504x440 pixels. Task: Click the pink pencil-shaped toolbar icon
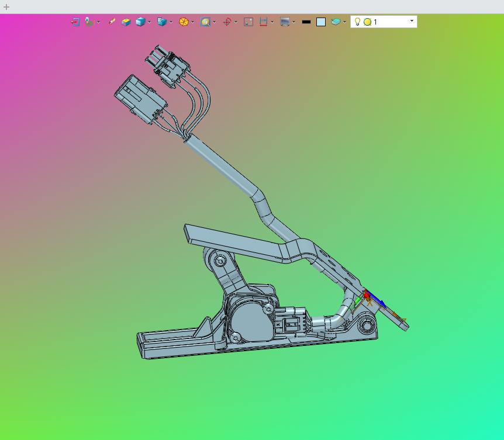tap(112, 22)
